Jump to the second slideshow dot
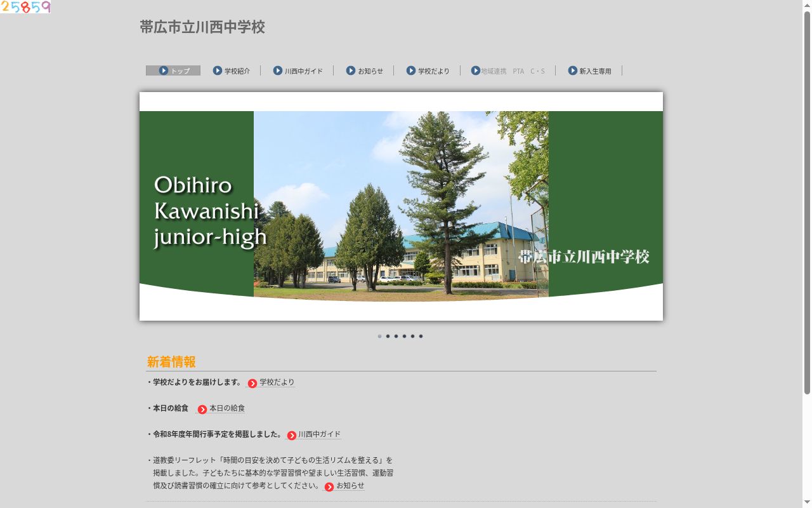Screen dimensions: 812x508 (388, 337)
